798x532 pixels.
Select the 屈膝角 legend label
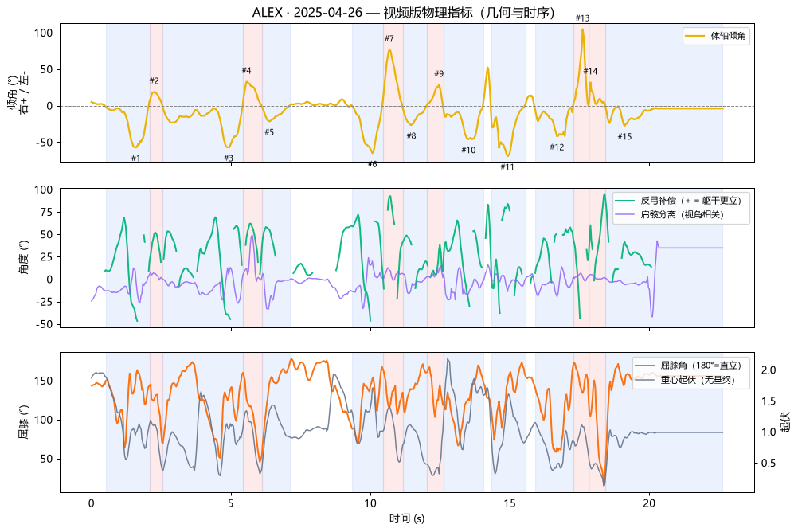point(701,365)
